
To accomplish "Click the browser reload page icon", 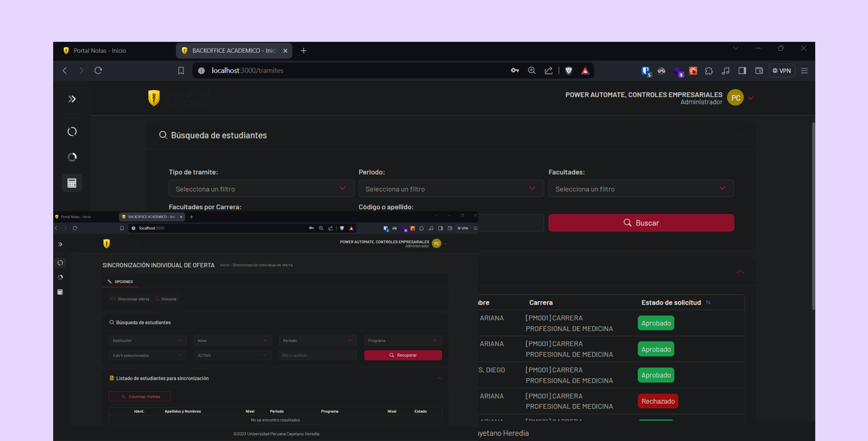I will pos(98,70).
